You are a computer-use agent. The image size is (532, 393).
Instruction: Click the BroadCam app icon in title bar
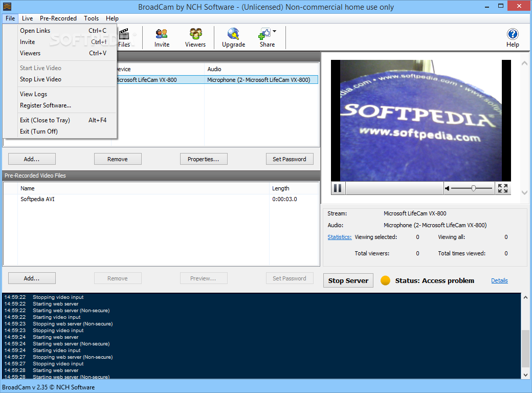(x=7, y=7)
